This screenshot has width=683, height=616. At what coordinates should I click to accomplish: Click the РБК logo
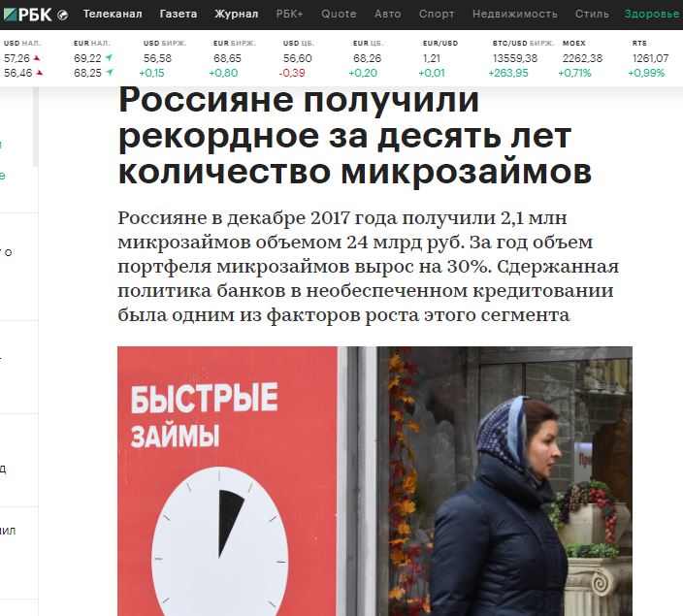pyautogui.click(x=27, y=15)
